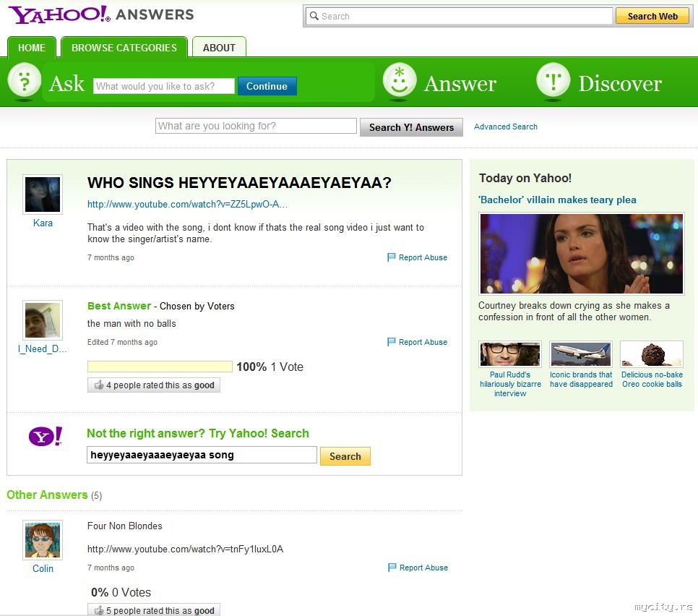Open Colin's cartoon avatar
This screenshot has height=616, width=698.
coord(43,540)
